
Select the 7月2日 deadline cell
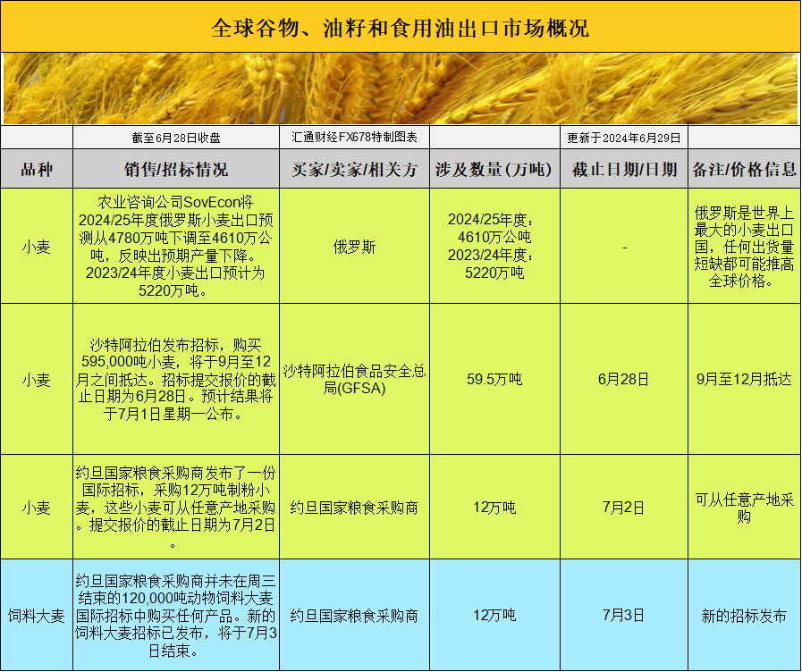point(624,507)
